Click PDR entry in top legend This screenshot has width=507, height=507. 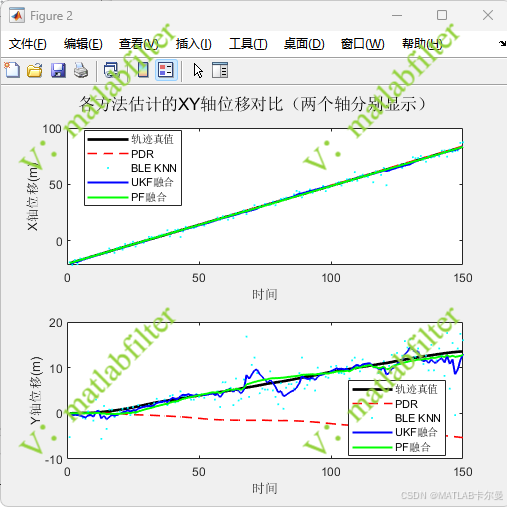pyautogui.click(x=121, y=154)
